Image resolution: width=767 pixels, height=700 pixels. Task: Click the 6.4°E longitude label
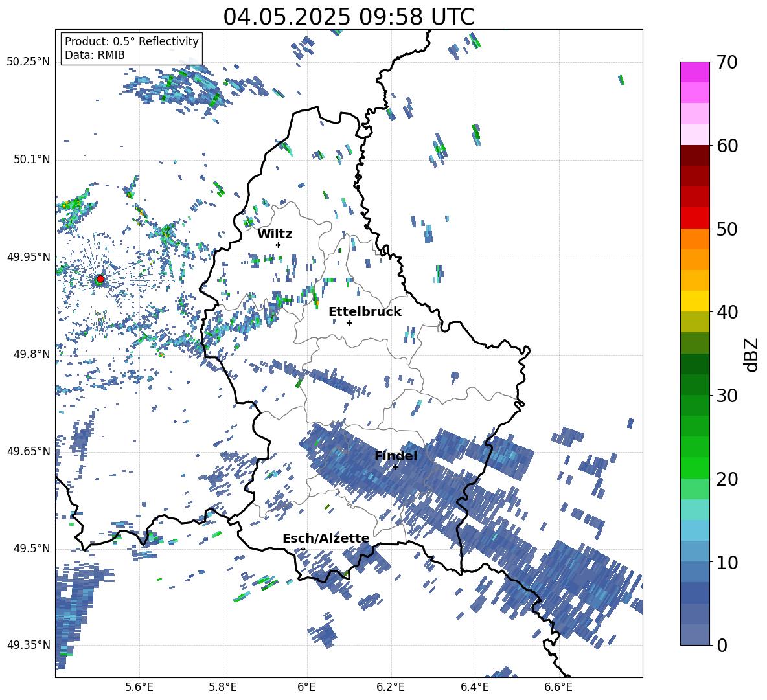pos(474,687)
